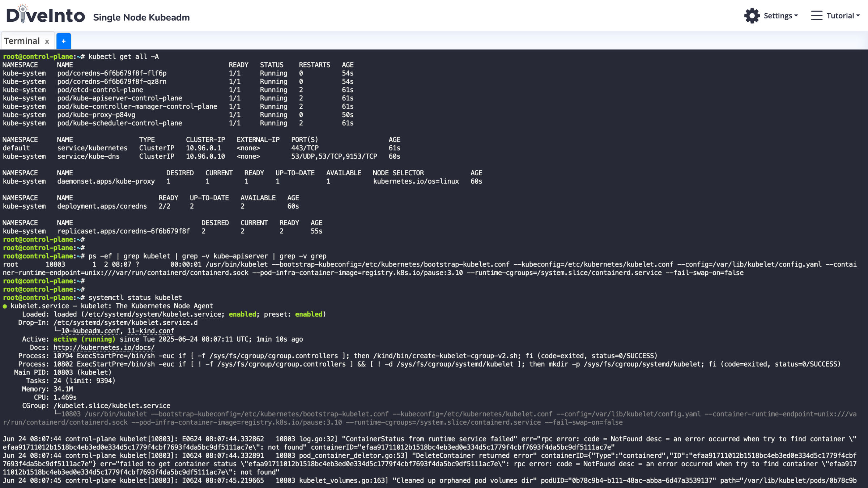The width and height of the screenshot is (868, 488).
Task: Click the DiveInto logo
Action: 46,15
